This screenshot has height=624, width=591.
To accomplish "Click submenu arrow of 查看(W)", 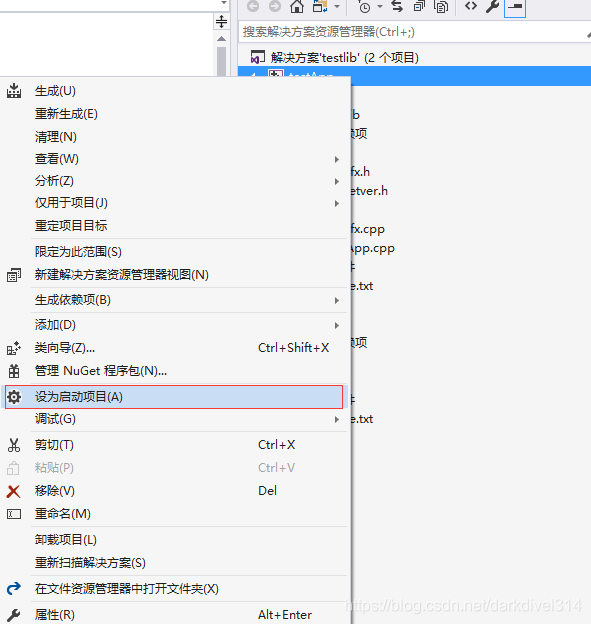I will (x=337, y=160).
